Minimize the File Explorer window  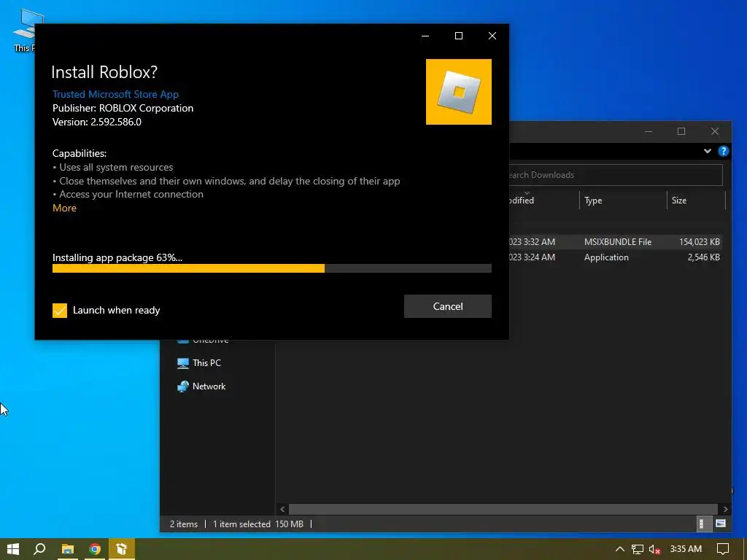[649, 131]
